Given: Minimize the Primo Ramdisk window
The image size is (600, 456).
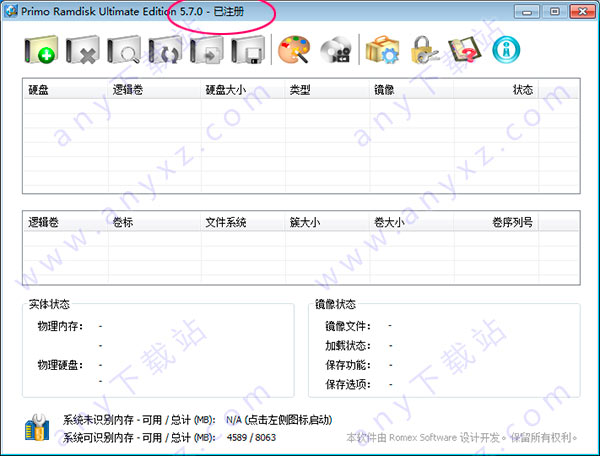Looking at the screenshot, I should point(527,12).
